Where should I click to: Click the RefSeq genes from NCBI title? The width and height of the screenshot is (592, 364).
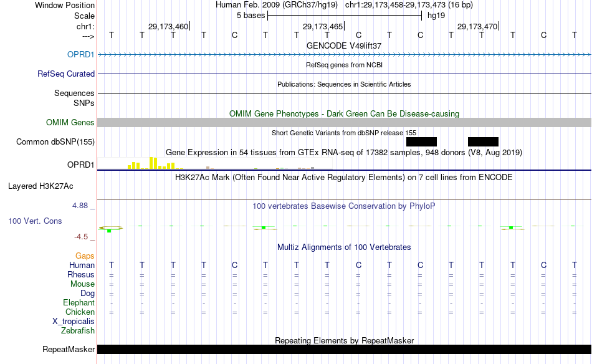(x=345, y=65)
